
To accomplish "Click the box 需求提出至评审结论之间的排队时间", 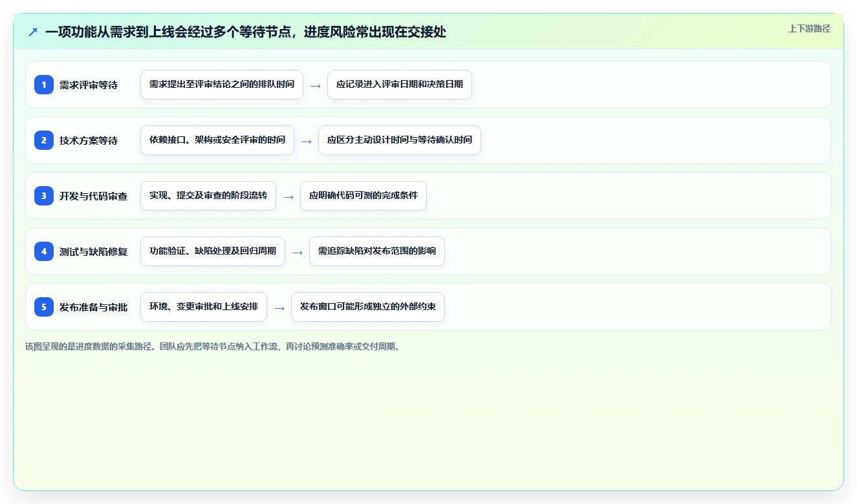I will [x=222, y=85].
